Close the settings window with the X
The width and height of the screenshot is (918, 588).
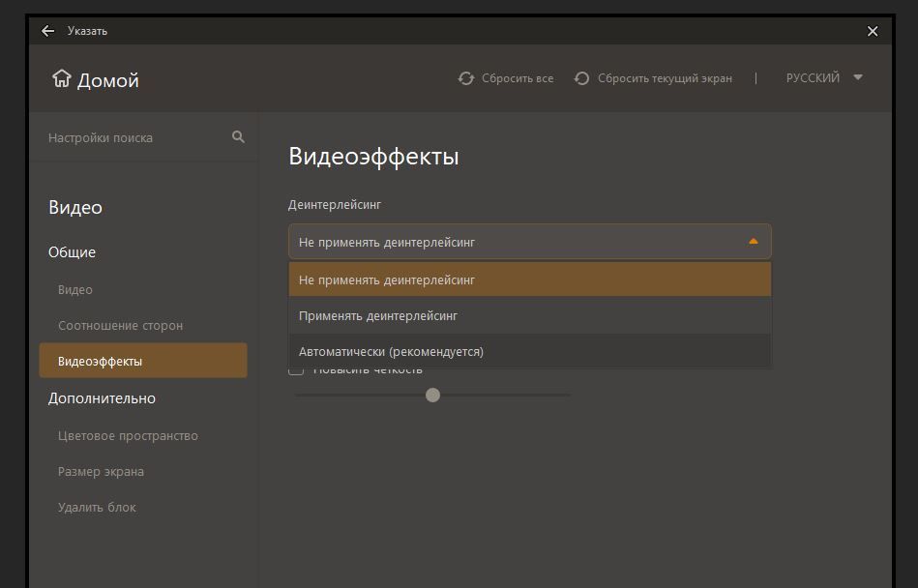pos(873,31)
